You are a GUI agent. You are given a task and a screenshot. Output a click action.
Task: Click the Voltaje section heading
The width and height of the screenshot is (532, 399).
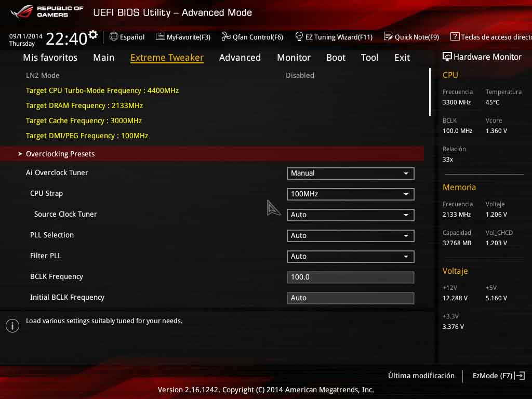click(x=455, y=271)
